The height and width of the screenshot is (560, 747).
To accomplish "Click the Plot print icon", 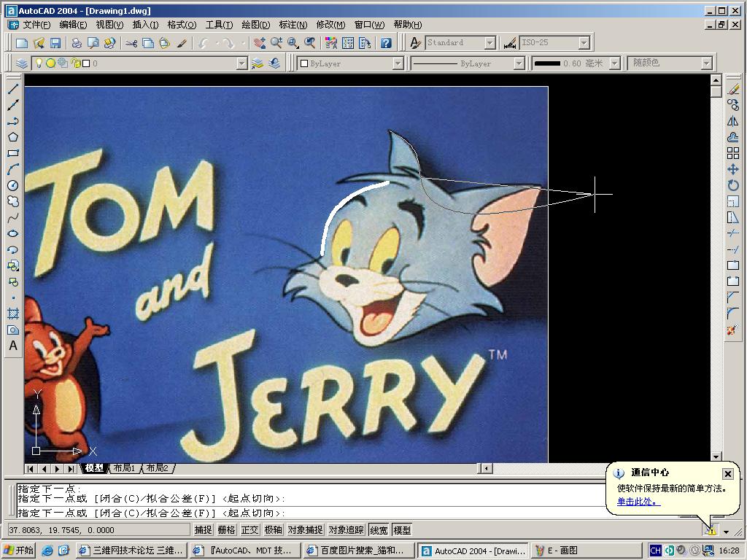I will (x=77, y=43).
